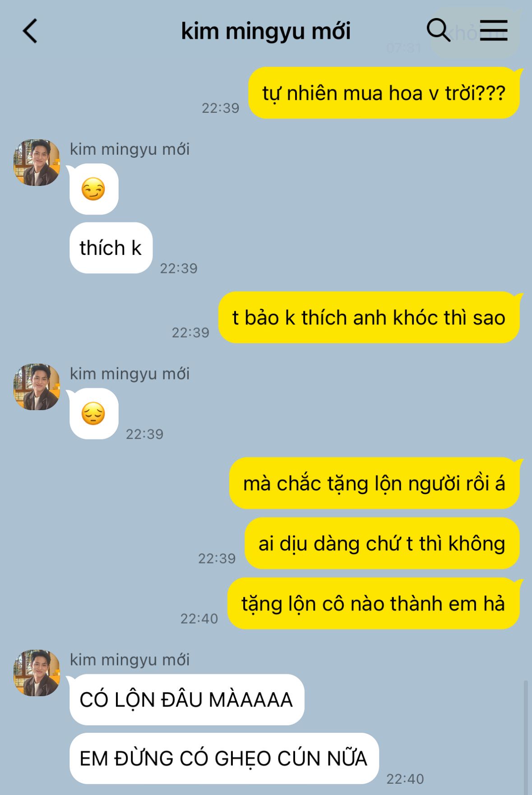The image size is (532, 795).
Task: Select message 't bảo k thích anh khóc thì sao'
Action: (369, 318)
